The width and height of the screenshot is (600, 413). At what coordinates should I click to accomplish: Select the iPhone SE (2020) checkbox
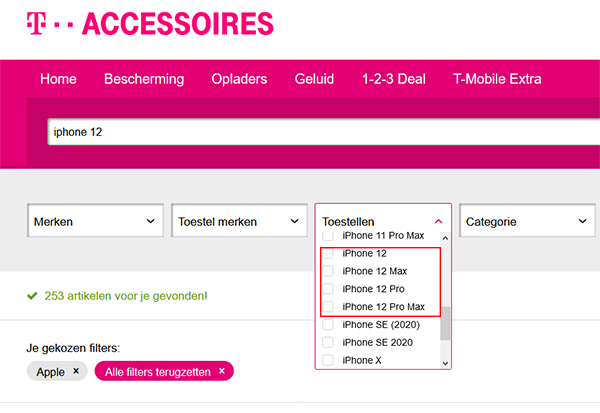tap(328, 325)
